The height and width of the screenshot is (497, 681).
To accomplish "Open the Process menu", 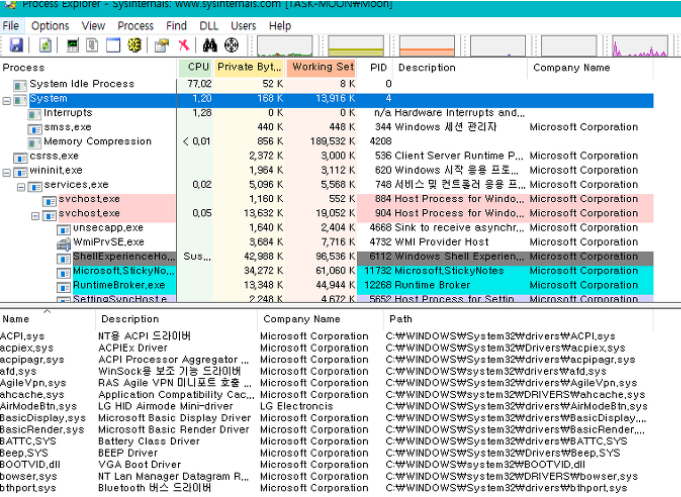I will (136, 26).
